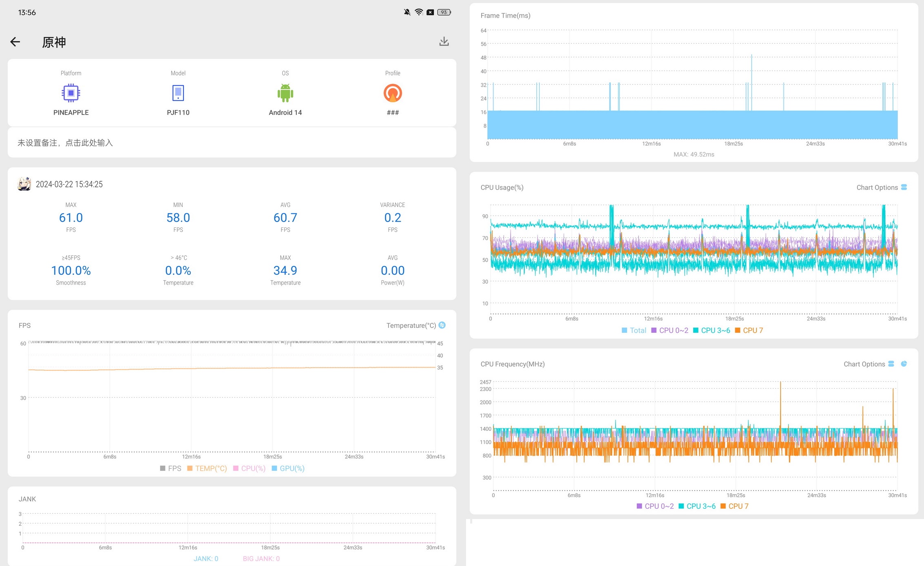Click the MAX 61.0 FPS value
Image resolution: width=924 pixels, height=566 pixels.
click(x=71, y=217)
